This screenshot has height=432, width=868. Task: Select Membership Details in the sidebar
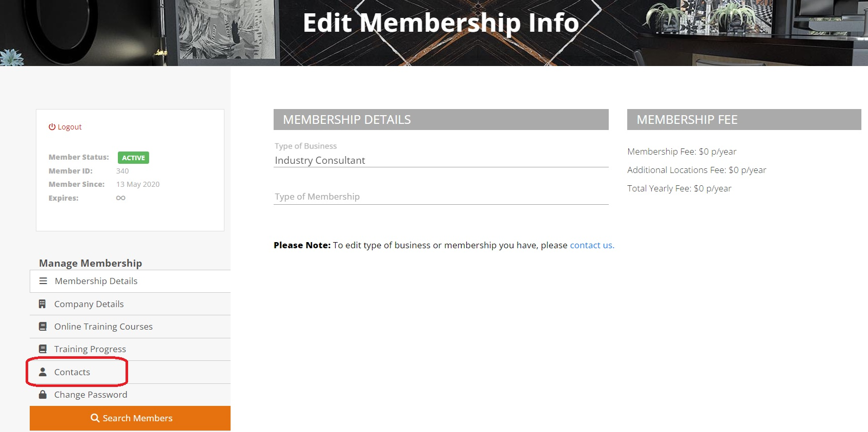96,280
